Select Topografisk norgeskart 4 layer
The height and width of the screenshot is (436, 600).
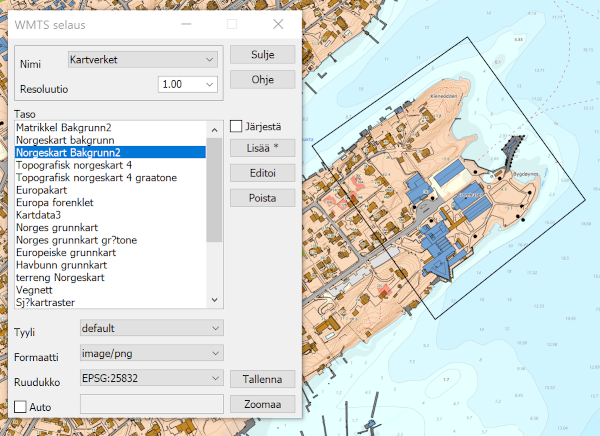[x=75, y=165]
